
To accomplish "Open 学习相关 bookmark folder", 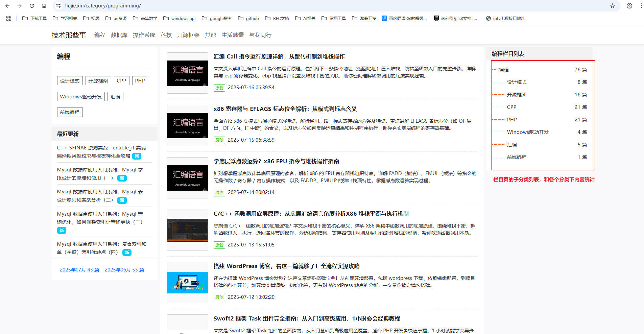I will [x=65, y=18].
